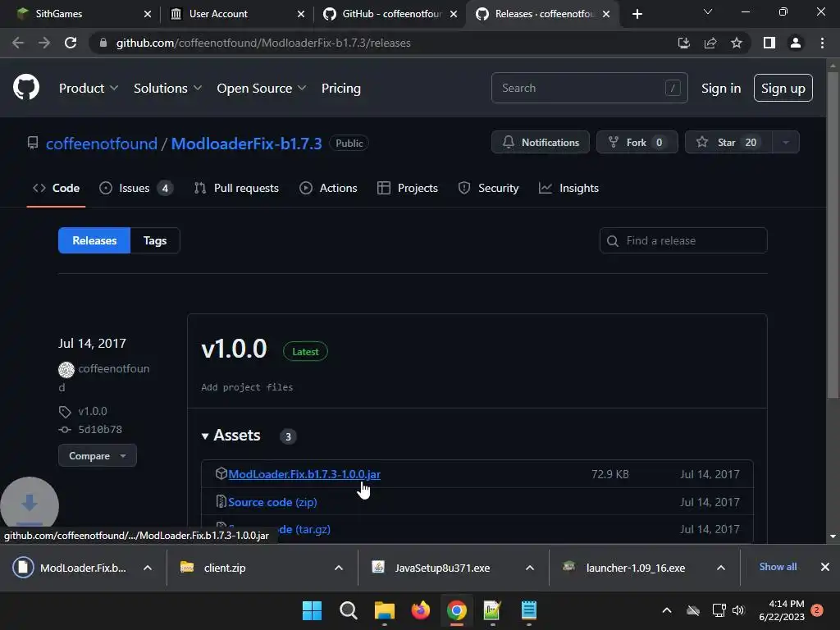Switch to the Actions tab
The width and height of the screenshot is (840, 630).
pos(328,188)
